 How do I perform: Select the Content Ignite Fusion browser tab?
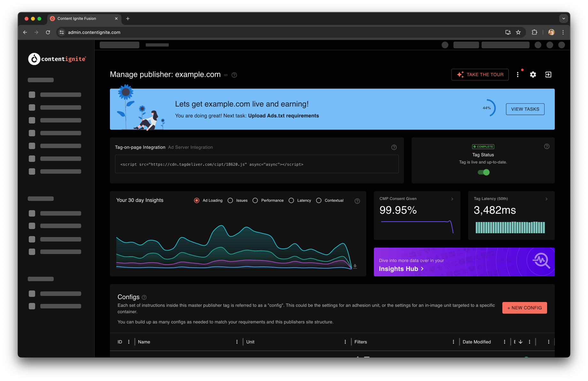pos(84,19)
